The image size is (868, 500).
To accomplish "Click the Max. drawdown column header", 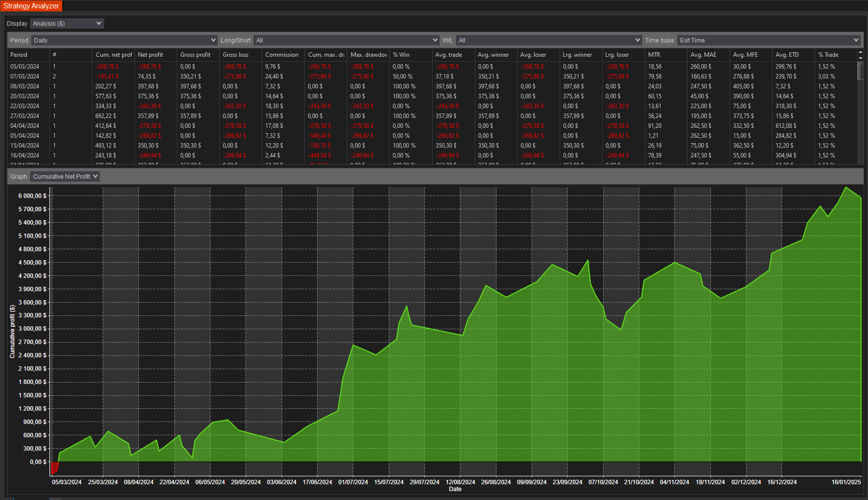I will click(x=369, y=55).
